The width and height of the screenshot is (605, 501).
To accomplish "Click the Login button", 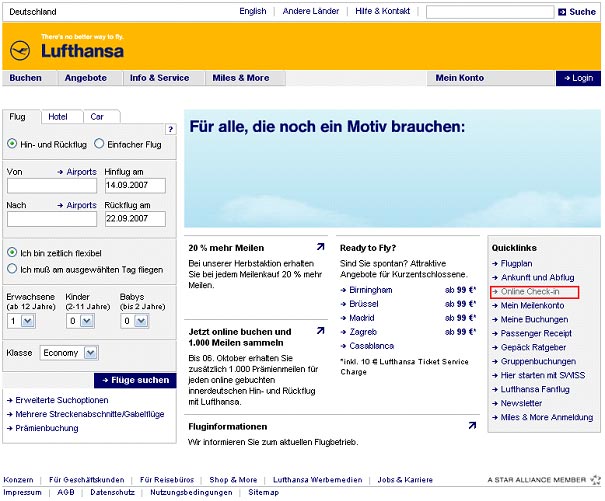I will (578, 78).
